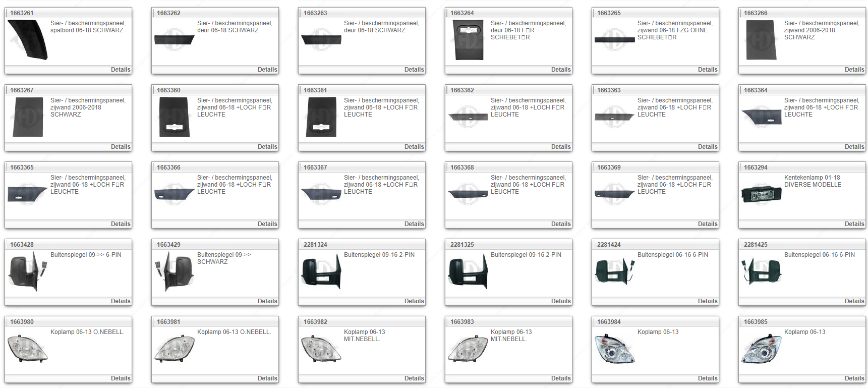
Task: Open Details for part 1663264
Action: [x=561, y=70]
